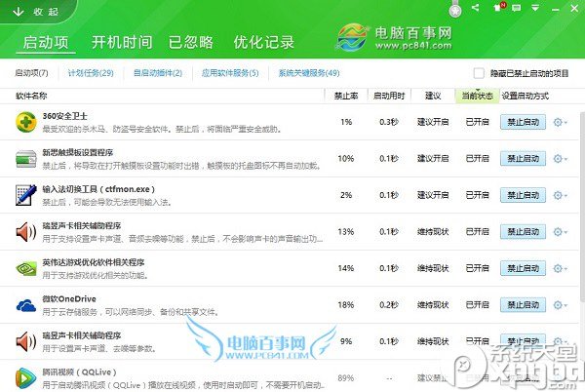Click the 新思触摸板设置程序 icon
Image resolution: width=585 pixels, height=392 pixels.
pos(26,159)
